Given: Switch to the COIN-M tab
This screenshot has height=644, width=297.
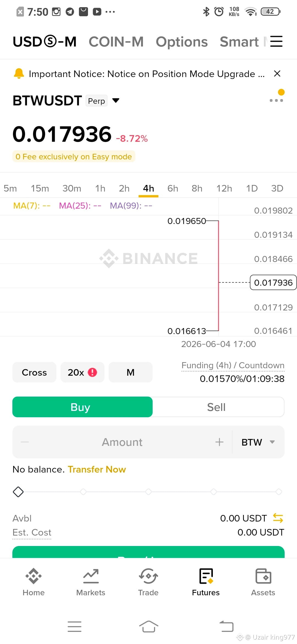Looking at the screenshot, I should pos(116,42).
